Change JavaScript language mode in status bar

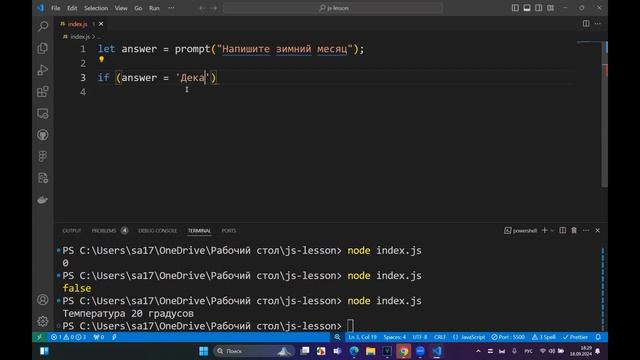469,337
